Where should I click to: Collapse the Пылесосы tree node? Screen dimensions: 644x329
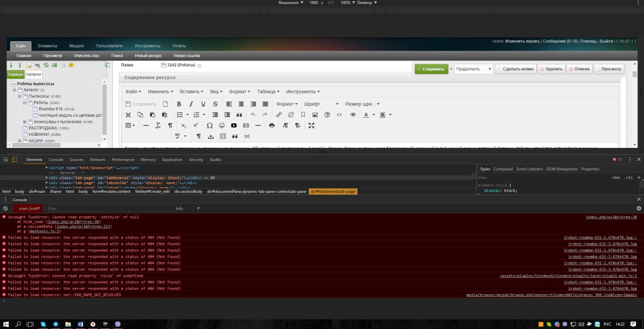[x=20, y=96]
